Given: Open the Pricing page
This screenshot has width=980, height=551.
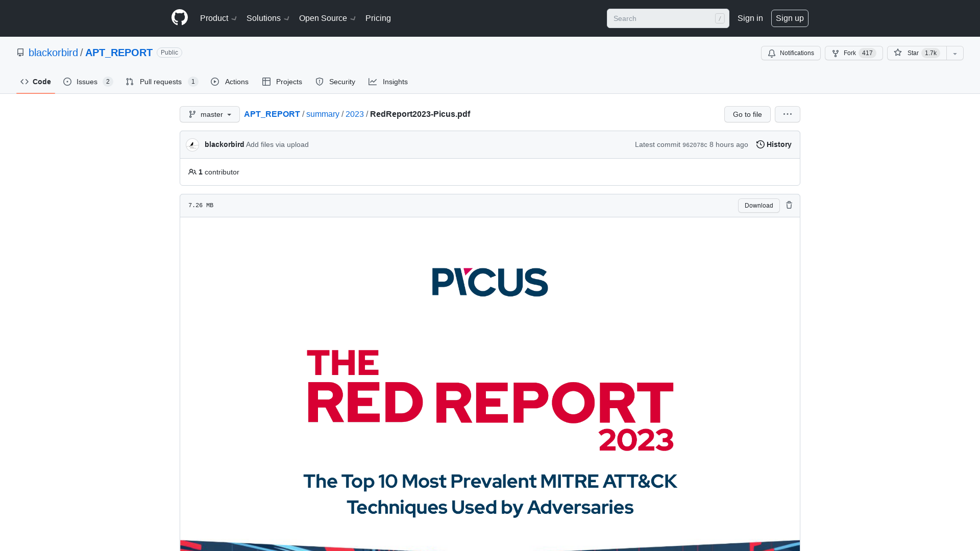Looking at the screenshot, I should [378, 18].
